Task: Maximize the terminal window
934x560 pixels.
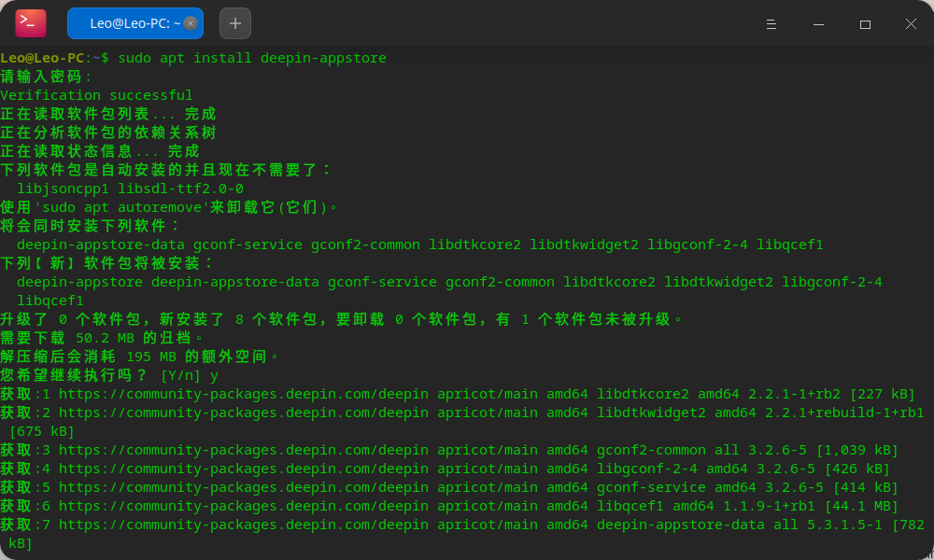Action: click(x=865, y=24)
